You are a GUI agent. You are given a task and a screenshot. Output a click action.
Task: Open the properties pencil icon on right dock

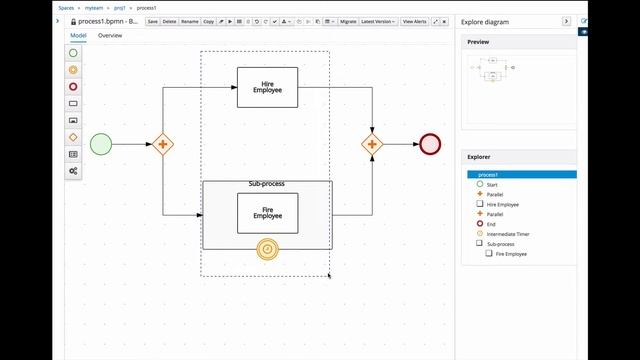coord(584,21)
